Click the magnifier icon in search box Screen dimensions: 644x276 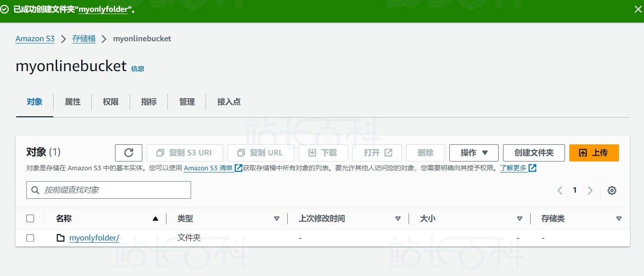point(35,190)
